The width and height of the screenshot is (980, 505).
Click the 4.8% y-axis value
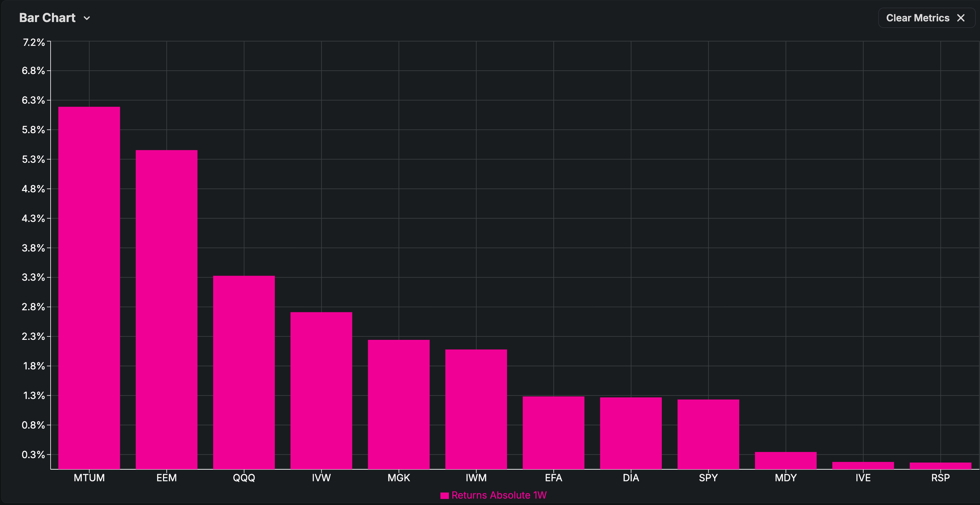pyautogui.click(x=33, y=189)
